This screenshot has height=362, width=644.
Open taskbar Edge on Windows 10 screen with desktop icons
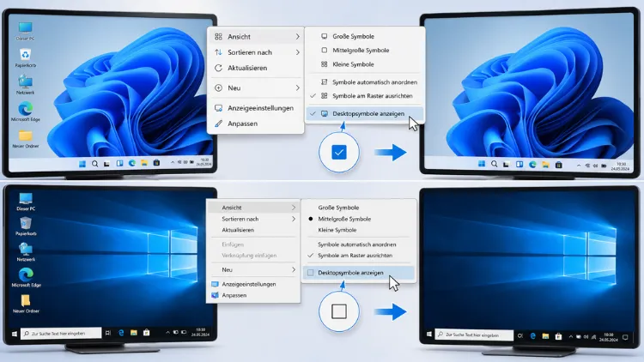[121, 333]
